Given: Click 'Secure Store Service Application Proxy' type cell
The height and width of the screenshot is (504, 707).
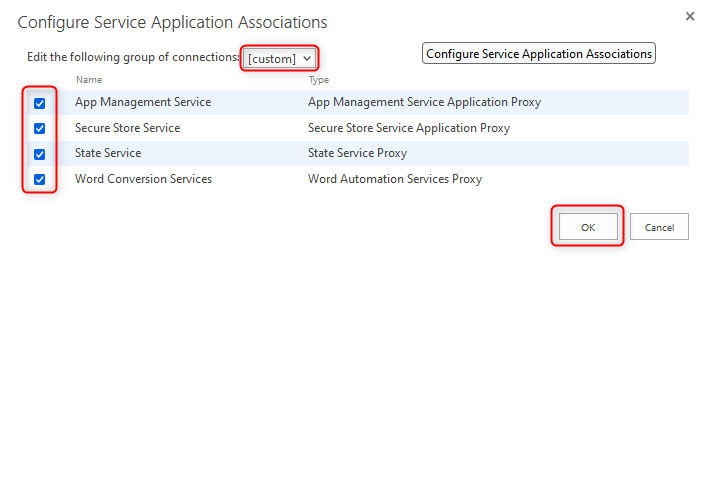Looking at the screenshot, I should tap(409, 128).
